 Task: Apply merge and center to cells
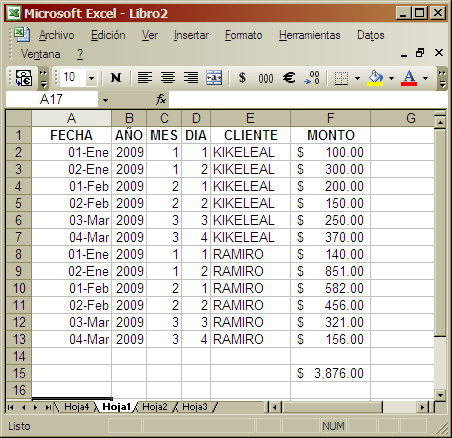click(214, 78)
